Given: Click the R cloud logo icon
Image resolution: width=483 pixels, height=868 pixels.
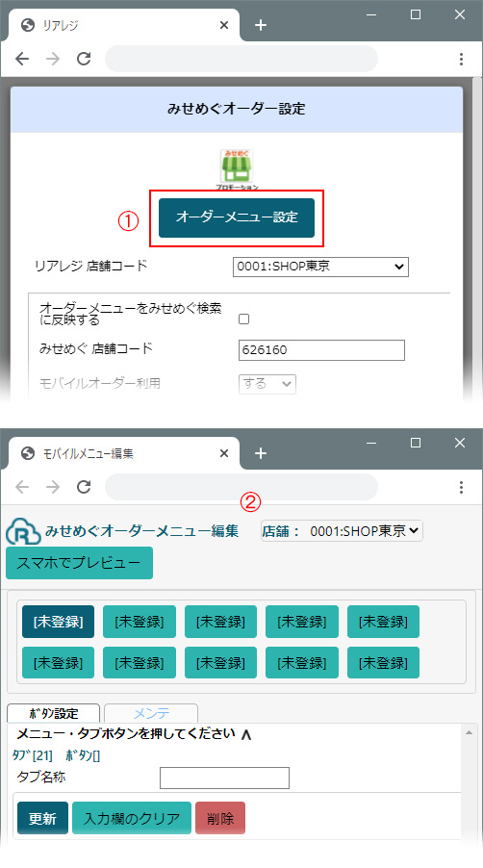Looking at the screenshot, I should pyautogui.click(x=23, y=531).
